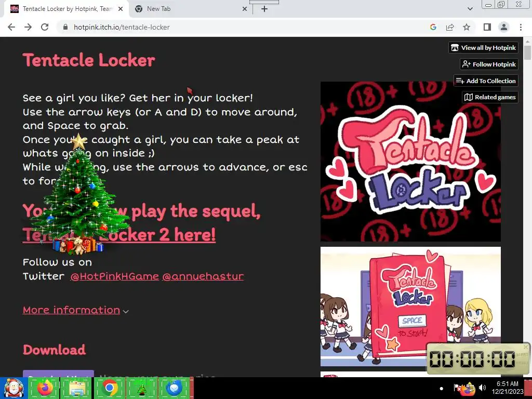
Task: Click the volume speaker tray icon
Action: click(482, 388)
